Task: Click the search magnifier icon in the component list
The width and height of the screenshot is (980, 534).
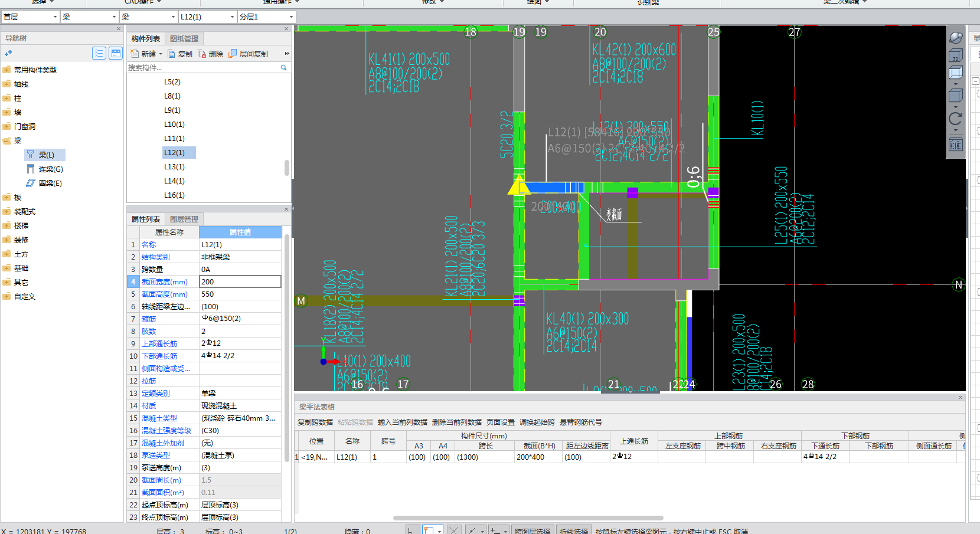Action: pyautogui.click(x=283, y=68)
